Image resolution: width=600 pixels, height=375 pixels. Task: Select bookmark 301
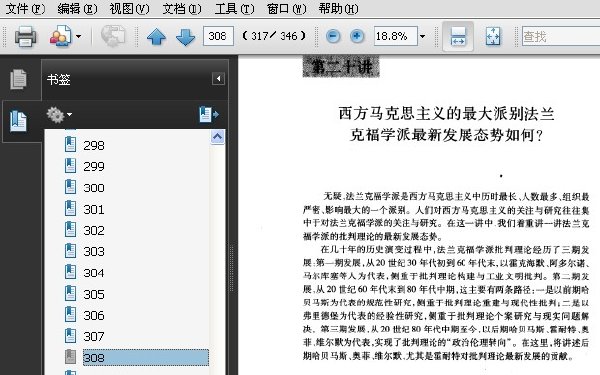[94, 209]
